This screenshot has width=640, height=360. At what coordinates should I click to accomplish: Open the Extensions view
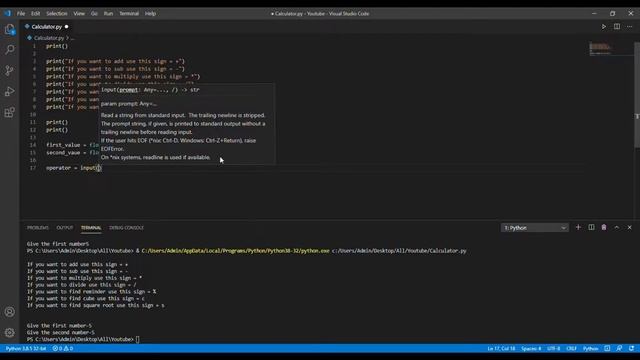pos(9,112)
